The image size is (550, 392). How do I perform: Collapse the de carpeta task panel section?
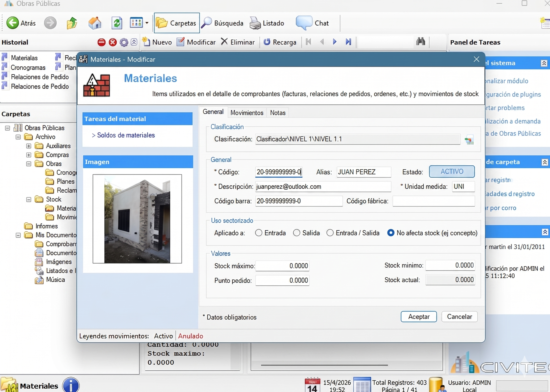pyautogui.click(x=545, y=162)
